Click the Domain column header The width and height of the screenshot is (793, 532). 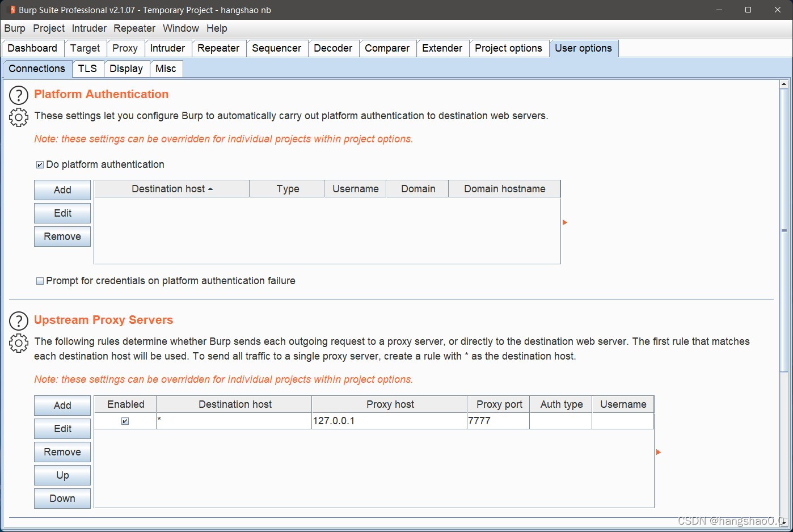tap(417, 189)
